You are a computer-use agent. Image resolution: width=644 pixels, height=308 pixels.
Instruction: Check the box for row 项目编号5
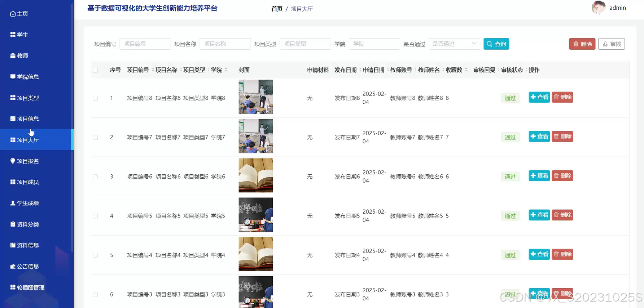coord(95,216)
